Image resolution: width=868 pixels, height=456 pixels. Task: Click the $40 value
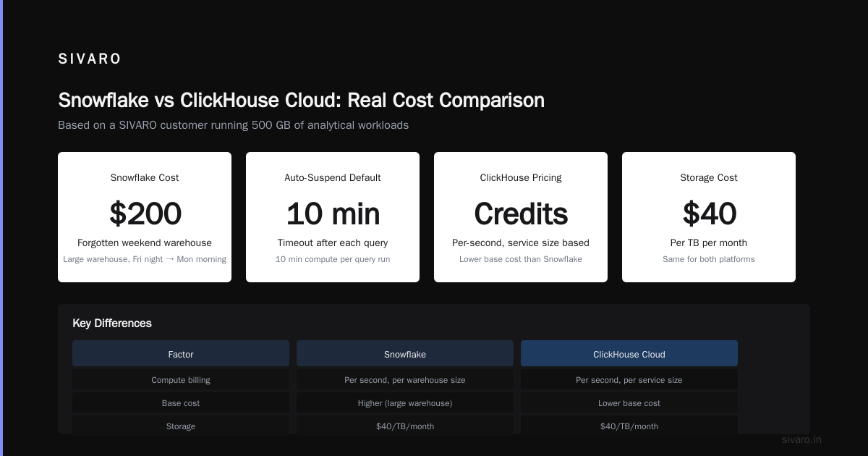click(709, 214)
